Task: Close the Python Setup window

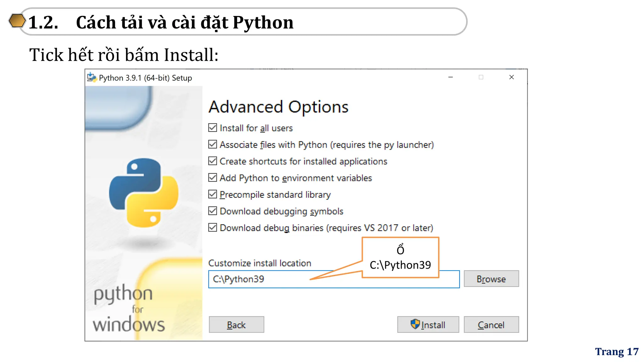Action: (x=512, y=77)
